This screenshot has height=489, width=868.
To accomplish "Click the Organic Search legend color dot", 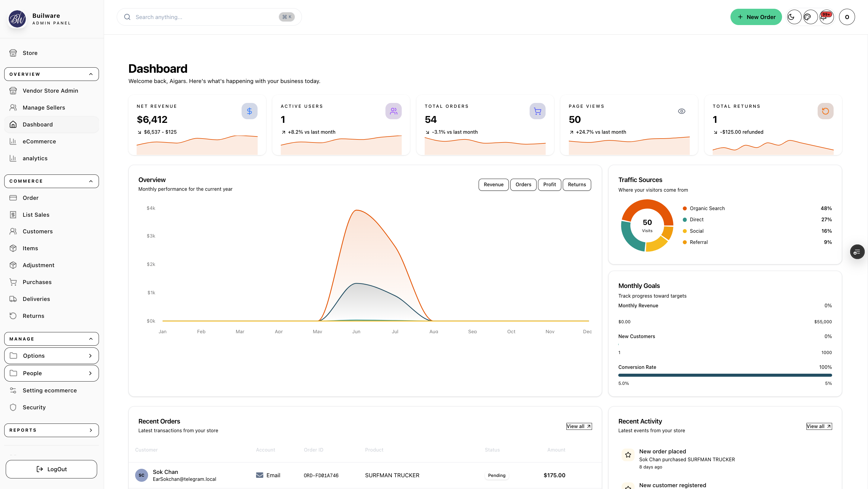I will (x=684, y=208).
